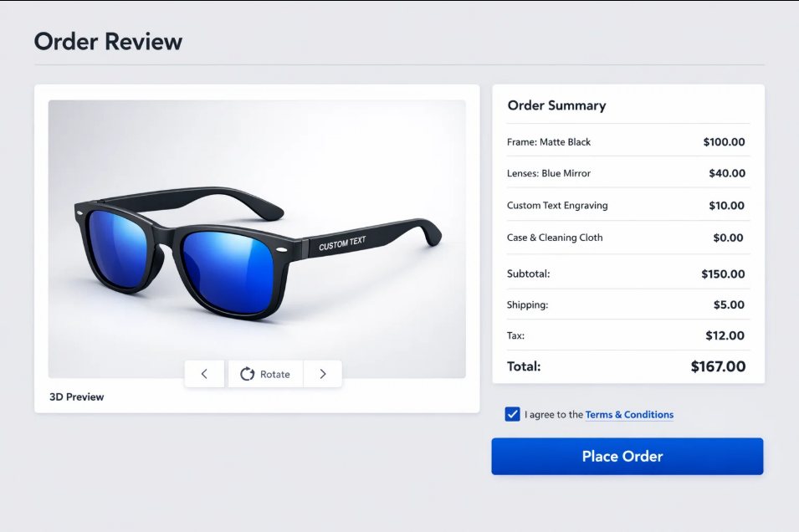This screenshot has height=532, width=799.
Task: Click the chevron pointing right under the preview
Action: click(323, 374)
